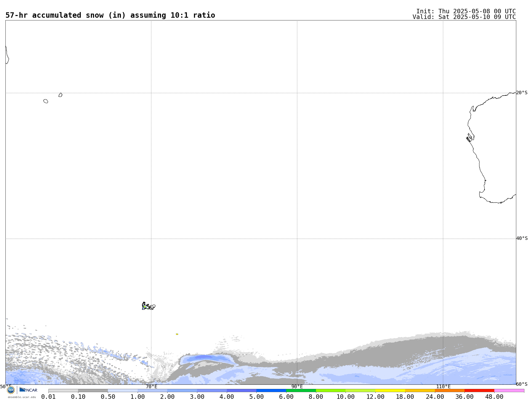Click the yellow-green 10.00 legend swatch
The image size is (532, 400).
pos(361,391)
